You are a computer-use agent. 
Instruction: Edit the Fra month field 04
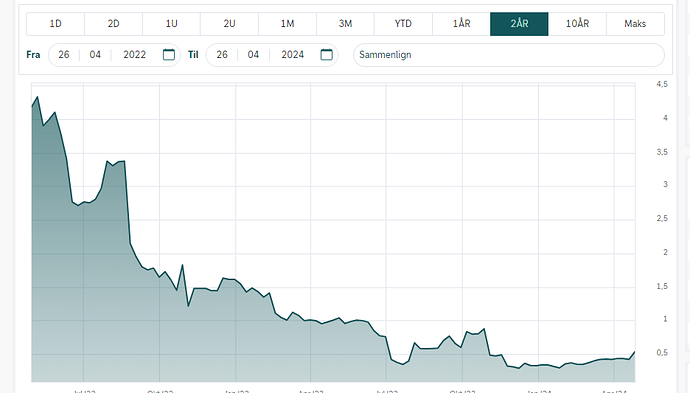pyautogui.click(x=95, y=55)
